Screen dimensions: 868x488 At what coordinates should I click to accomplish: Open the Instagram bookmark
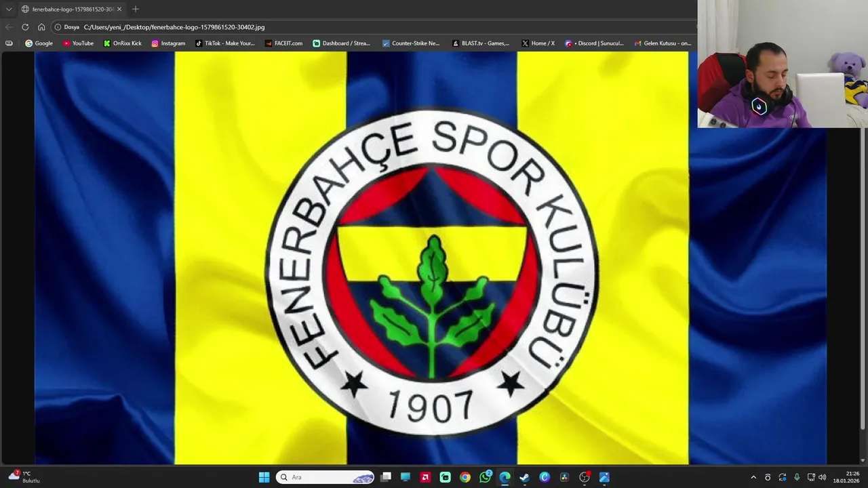point(168,43)
